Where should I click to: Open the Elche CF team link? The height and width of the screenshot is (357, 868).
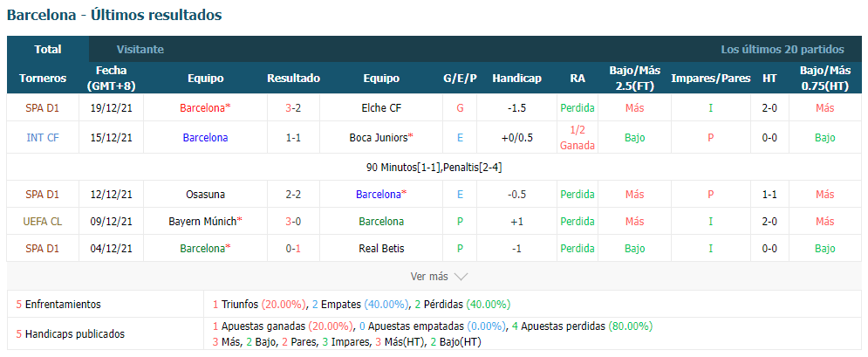pyautogui.click(x=381, y=108)
